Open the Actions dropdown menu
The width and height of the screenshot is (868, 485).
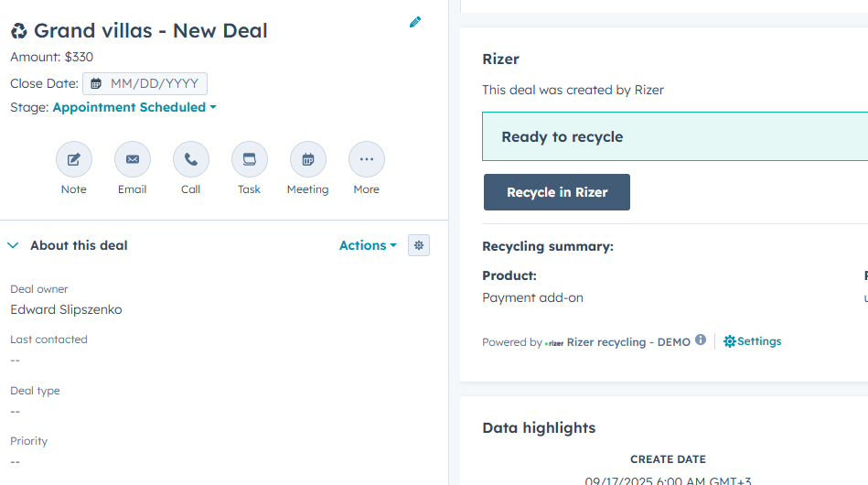(x=368, y=245)
